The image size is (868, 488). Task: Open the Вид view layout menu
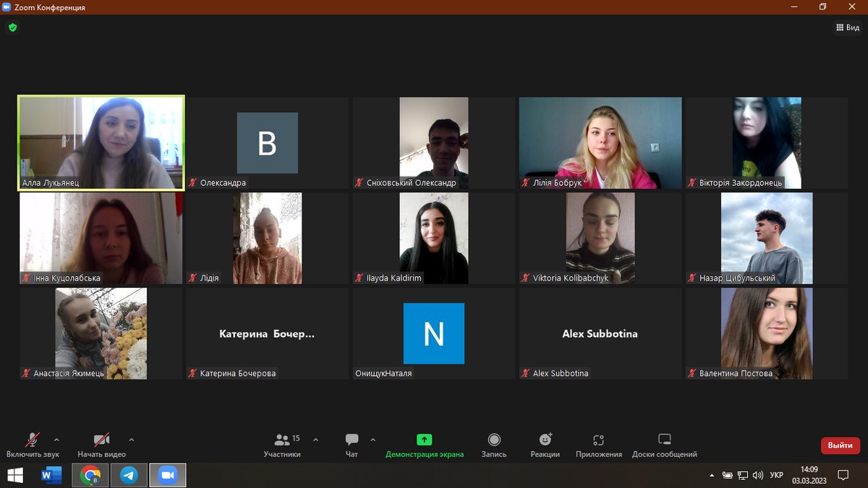point(848,27)
